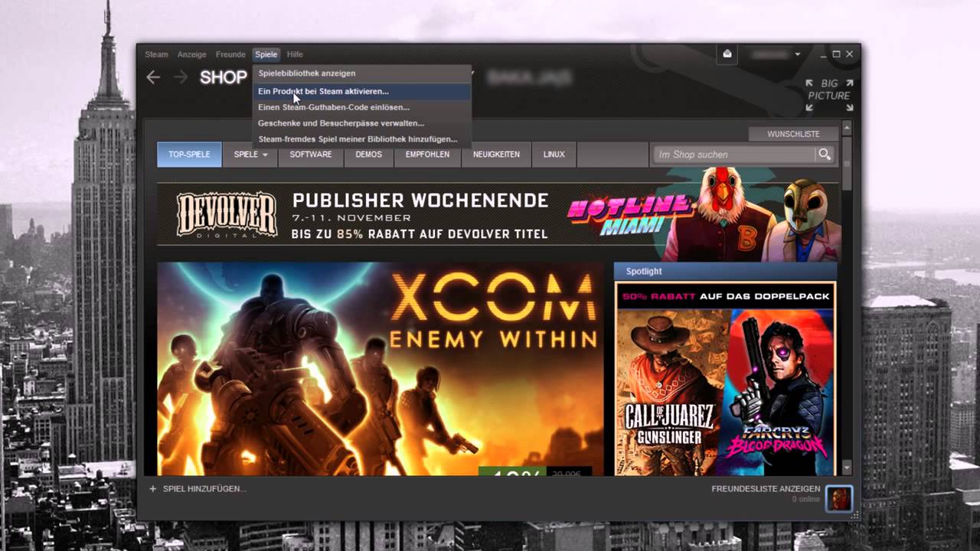
Task: Click the window resize grip corner
Action: point(854,515)
